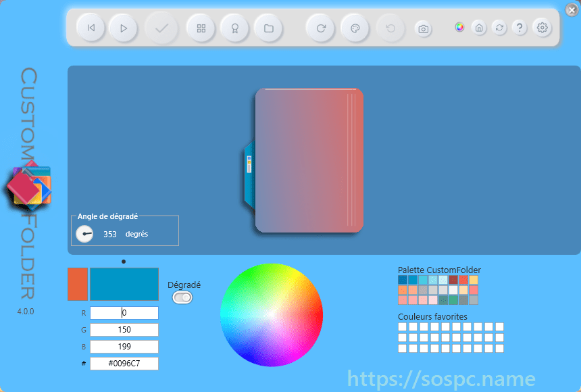Choose the turquoise palette swatch
Image resolution: width=581 pixels, height=392 pixels.
(423, 280)
